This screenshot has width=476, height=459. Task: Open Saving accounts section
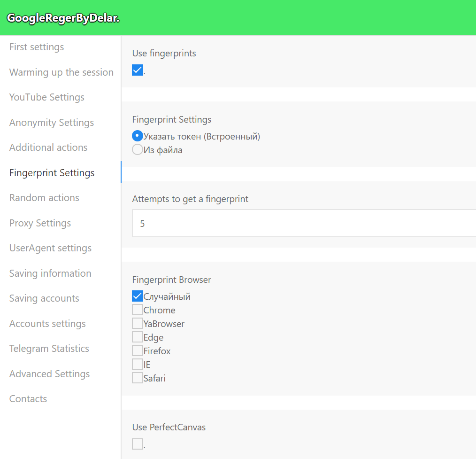[x=44, y=298]
